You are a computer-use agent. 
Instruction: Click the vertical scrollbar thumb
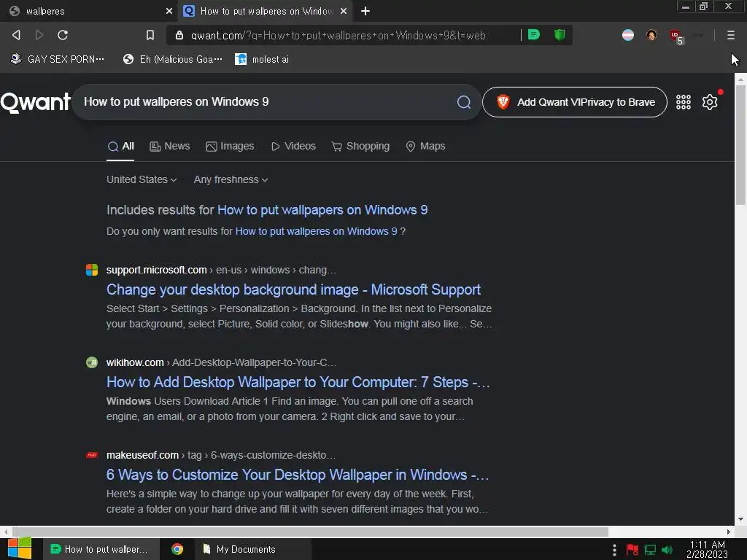(x=741, y=145)
